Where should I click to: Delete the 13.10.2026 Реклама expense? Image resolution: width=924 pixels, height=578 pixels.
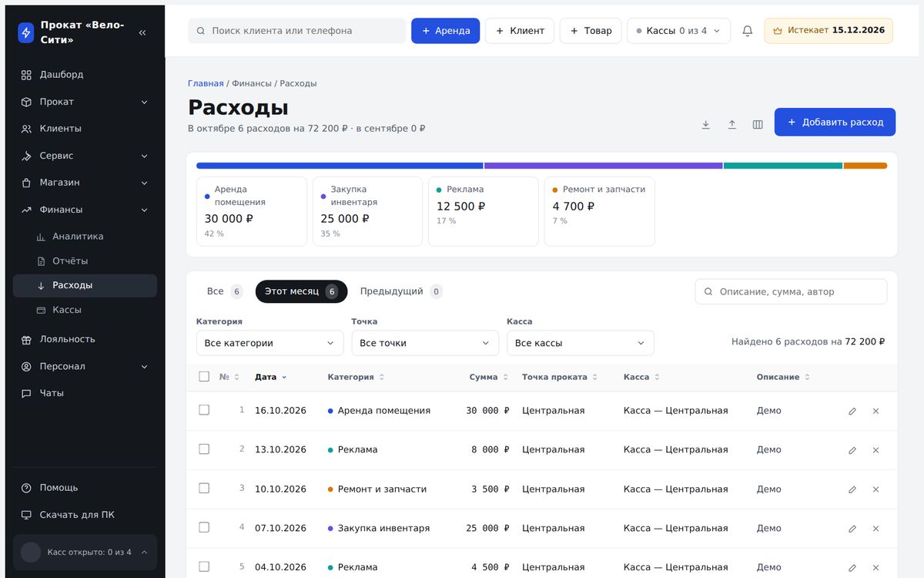tap(875, 450)
